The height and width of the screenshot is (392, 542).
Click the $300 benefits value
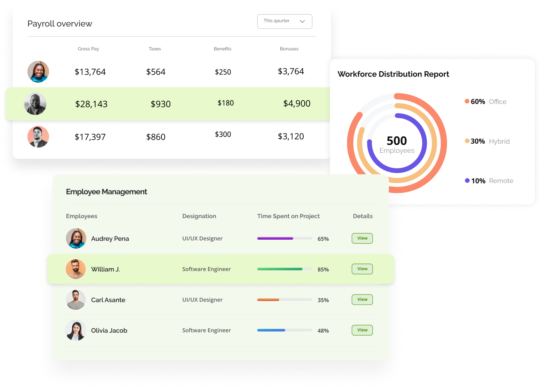tap(223, 135)
